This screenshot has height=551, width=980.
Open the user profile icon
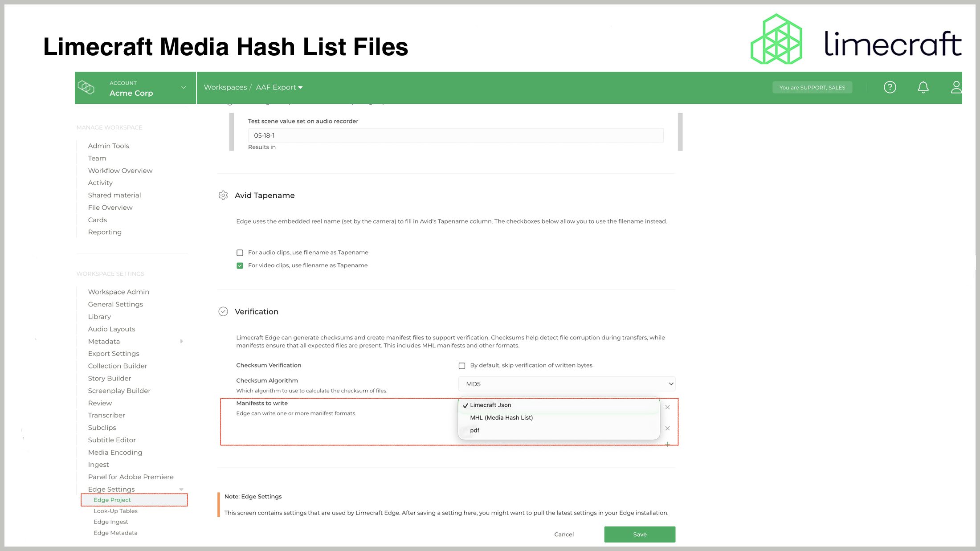coord(956,87)
